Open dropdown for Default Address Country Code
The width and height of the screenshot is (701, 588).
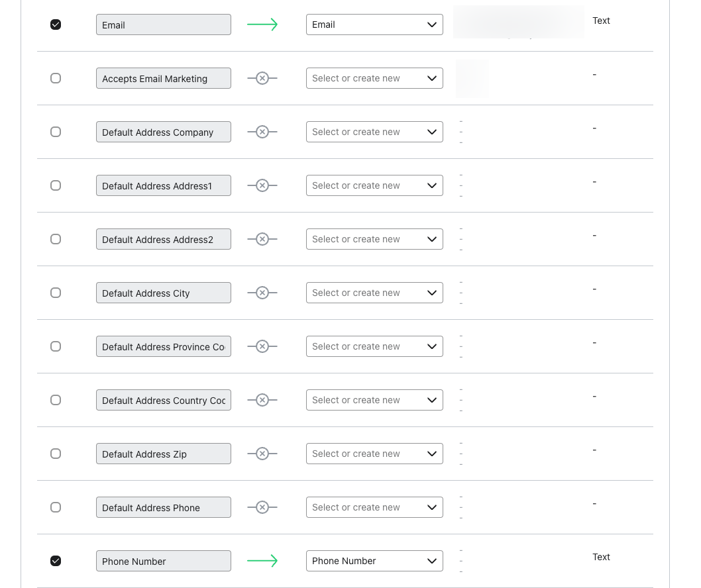pos(374,400)
